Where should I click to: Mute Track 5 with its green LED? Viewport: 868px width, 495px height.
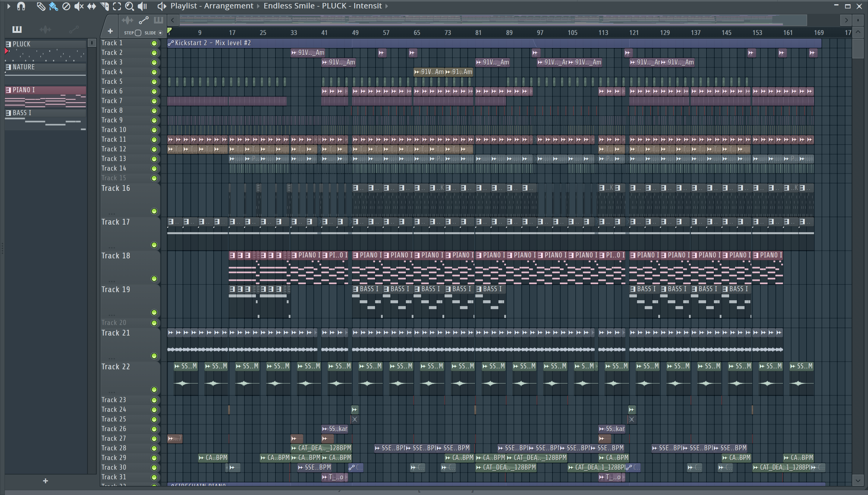[x=154, y=82]
